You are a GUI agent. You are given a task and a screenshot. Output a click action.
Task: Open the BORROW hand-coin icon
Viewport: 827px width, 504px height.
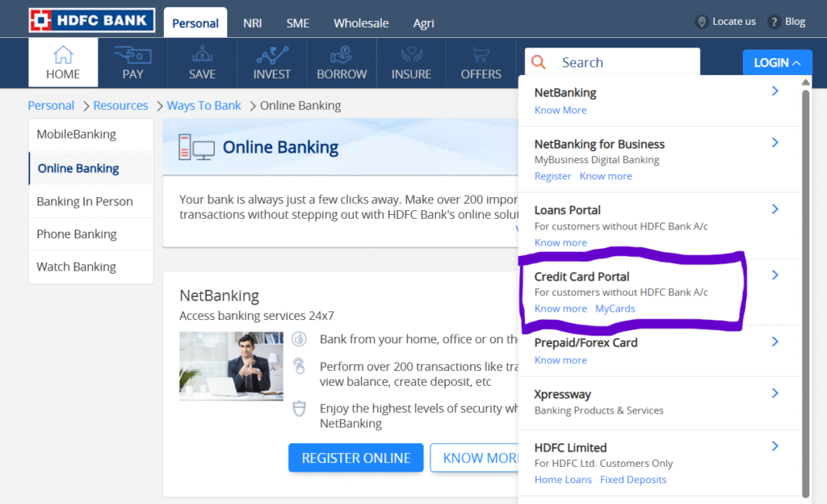pyautogui.click(x=342, y=55)
